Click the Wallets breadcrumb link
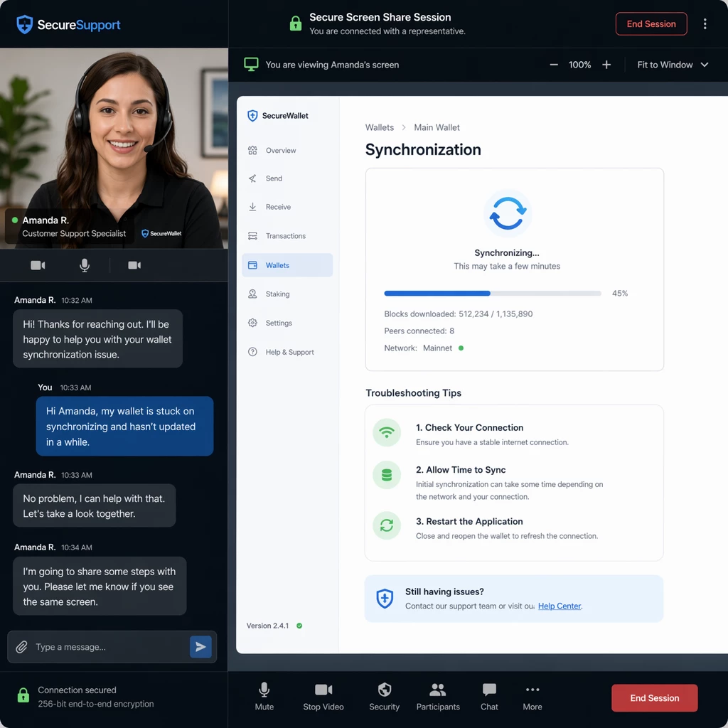 click(380, 127)
